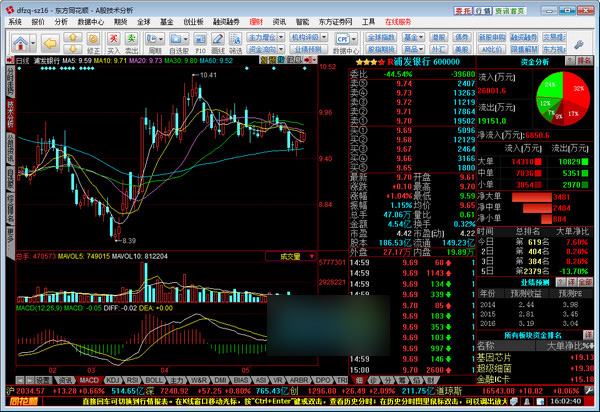Screen dimensions: 600x412
Task: Click the 新股申购 toolbar button
Action: (492, 37)
